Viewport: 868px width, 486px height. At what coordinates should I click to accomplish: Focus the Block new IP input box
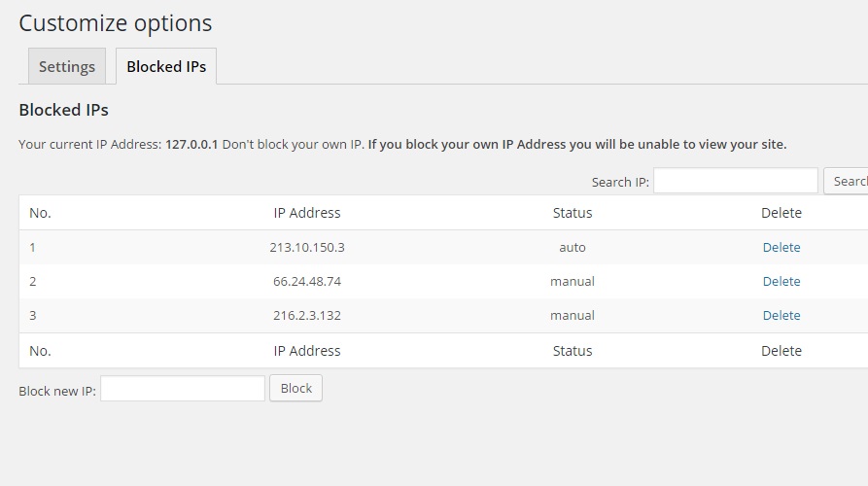183,389
